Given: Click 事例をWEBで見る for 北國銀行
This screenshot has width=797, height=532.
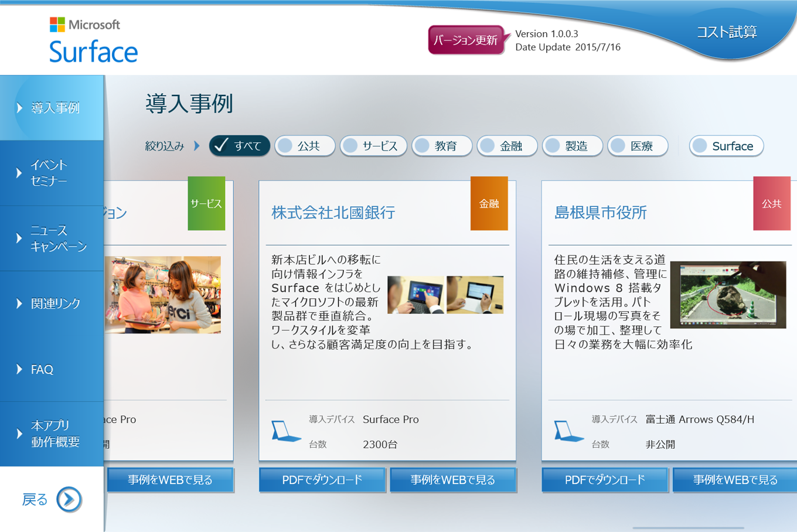Looking at the screenshot, I should click(453, 480).
